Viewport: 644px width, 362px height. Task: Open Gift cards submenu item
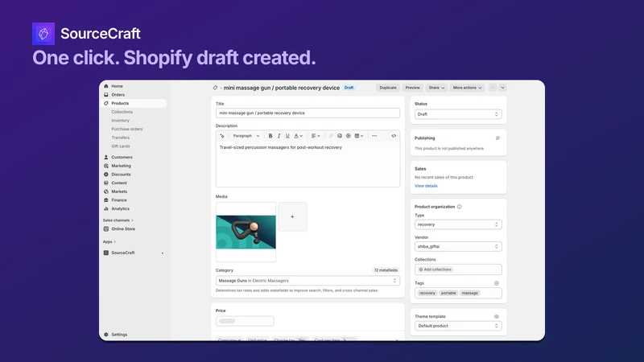pyautogui.click(x=120, y=146)
